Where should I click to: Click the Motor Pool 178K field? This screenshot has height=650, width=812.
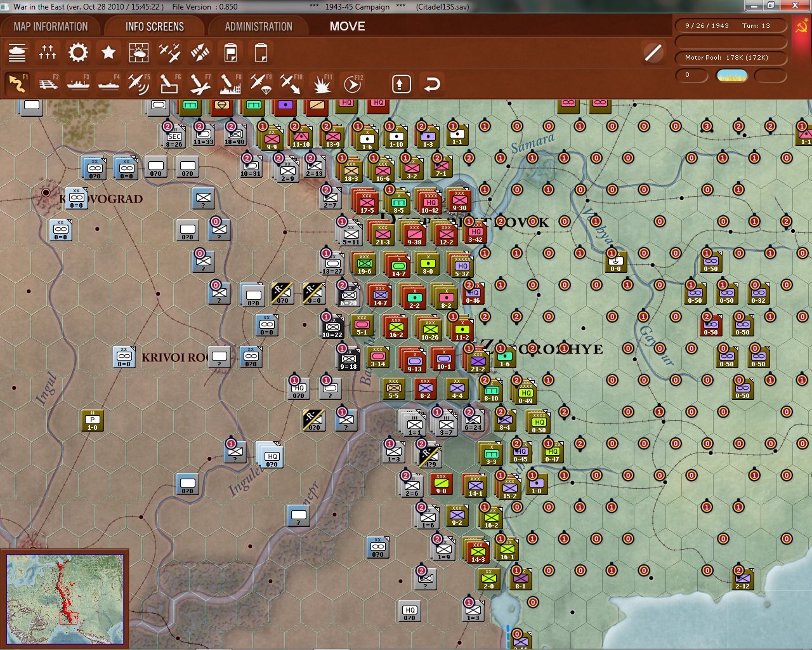(730, 58)
